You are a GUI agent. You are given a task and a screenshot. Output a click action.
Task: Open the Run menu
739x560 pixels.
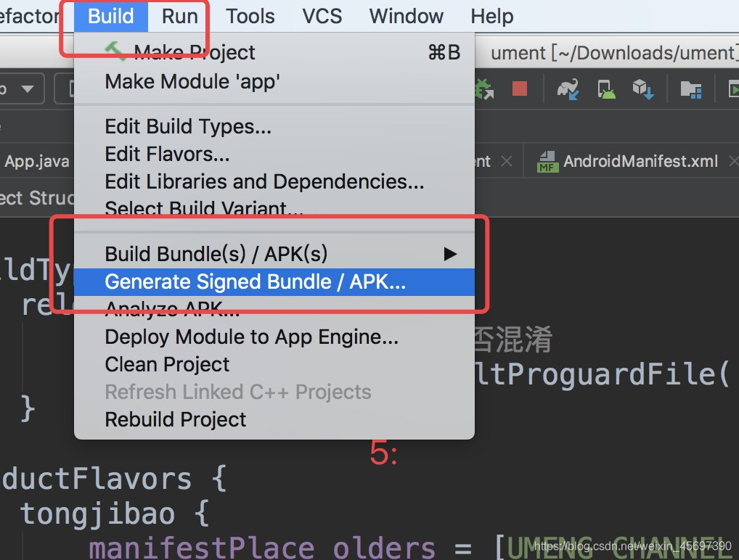pyautogui.click(x=179, y=16)
